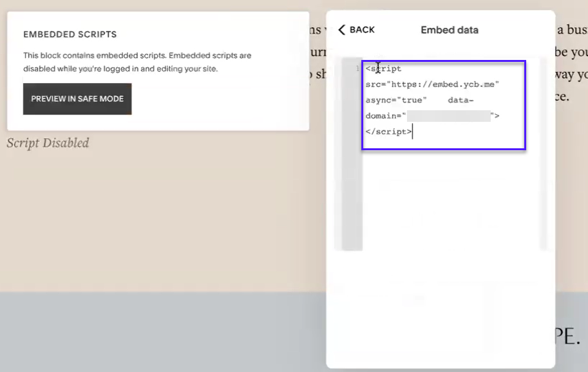
Task: Click the line number gutter in code editor
Action: coord(352,154)
